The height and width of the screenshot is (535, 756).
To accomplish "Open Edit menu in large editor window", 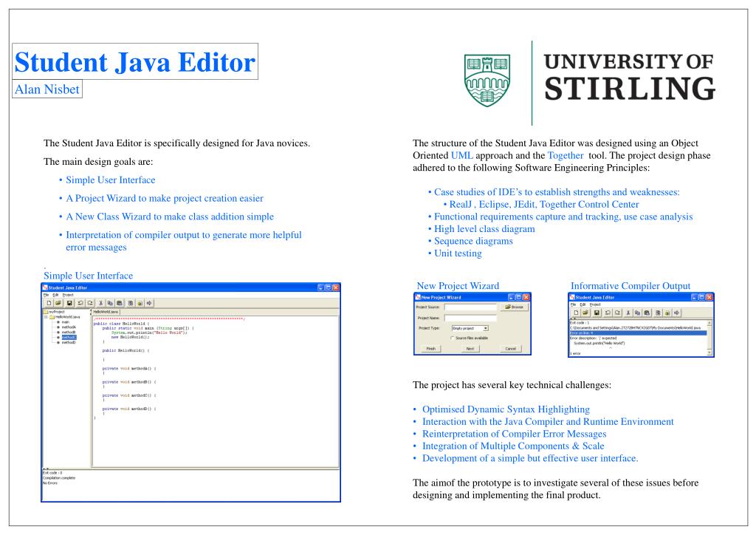I will tap(55, 295).
